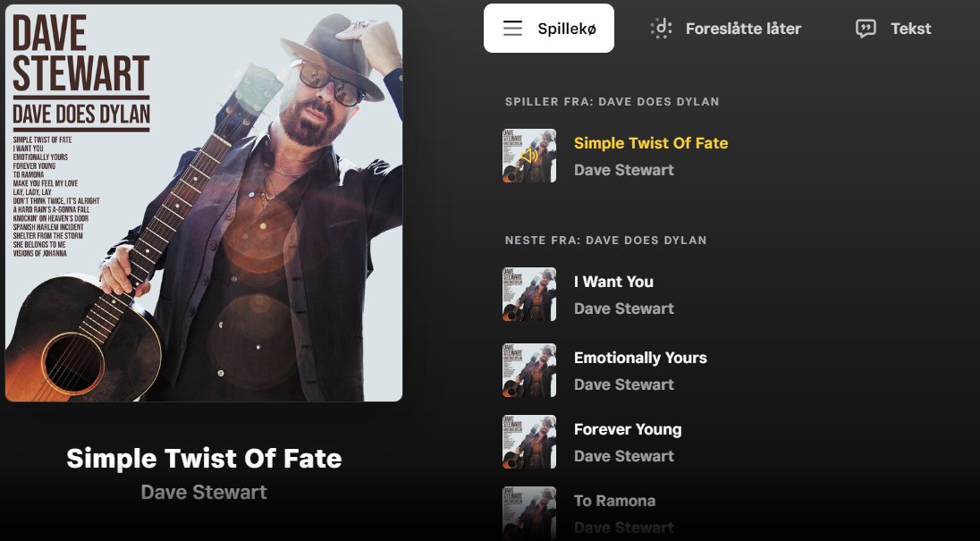The image size is (980, 541).
Task: Click large Simple Twist Of Fate title below cover
Action: [x=204, y=459]
